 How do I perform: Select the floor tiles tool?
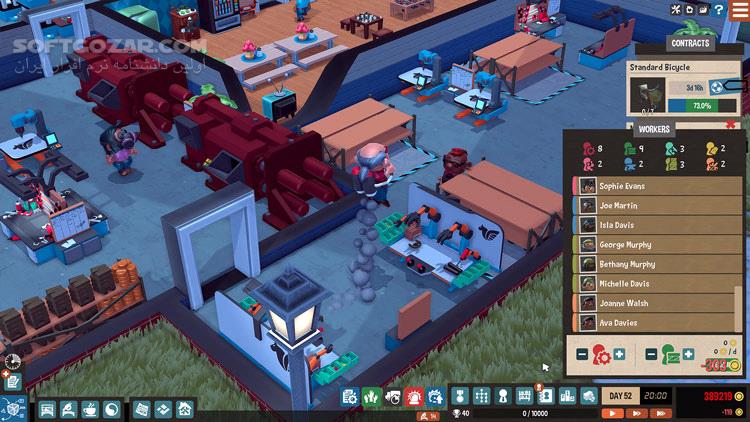click(163, 410)
